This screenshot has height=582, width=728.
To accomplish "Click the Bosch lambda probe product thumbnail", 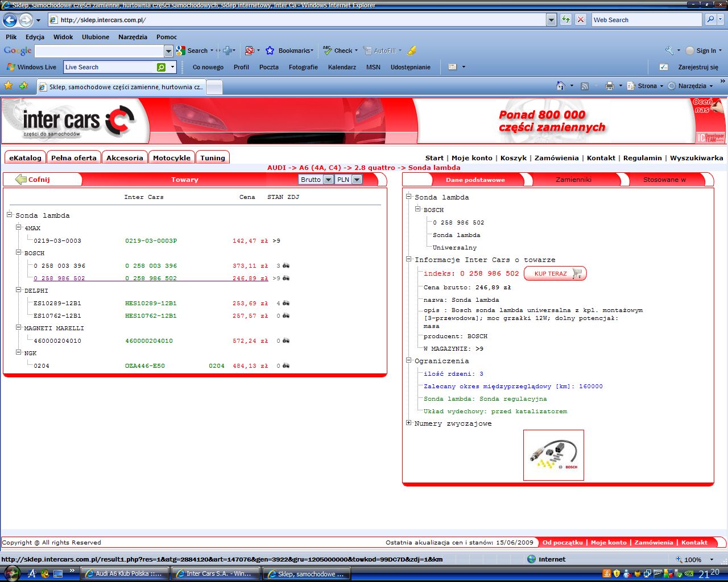I will click(553, 455).
